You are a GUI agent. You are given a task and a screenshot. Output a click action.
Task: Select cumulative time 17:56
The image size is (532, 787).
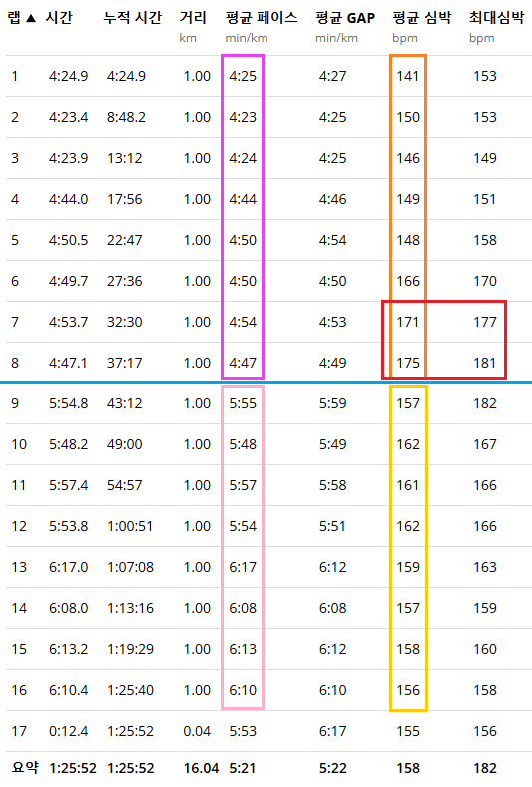[x=125, y=200]
